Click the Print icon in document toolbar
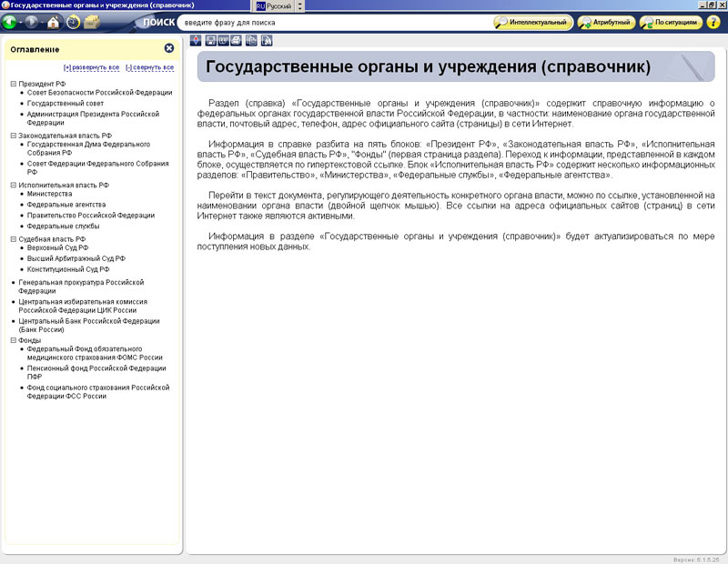 (237, 40)
